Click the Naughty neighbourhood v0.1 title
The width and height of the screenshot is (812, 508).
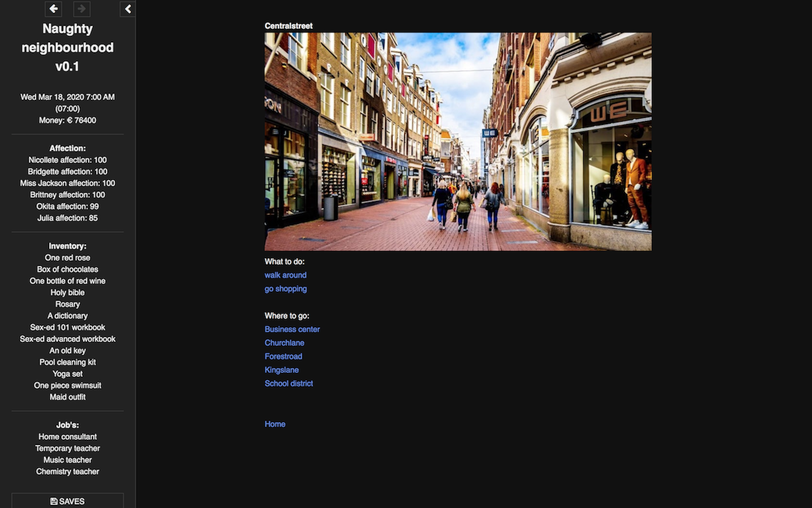click(x=68, y=47)
